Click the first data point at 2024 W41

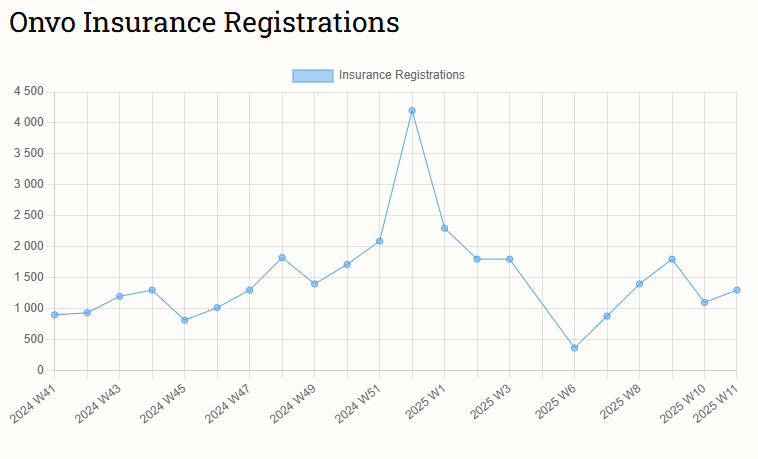click(55, 315)
